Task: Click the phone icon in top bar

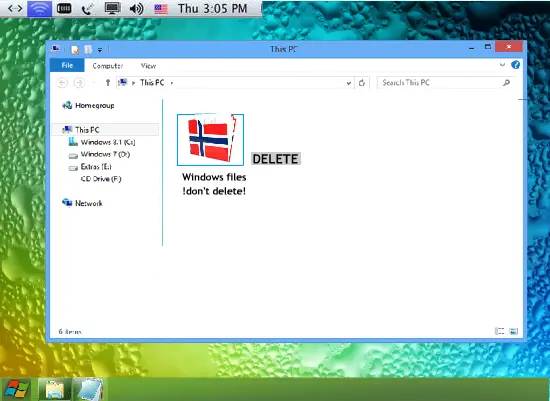Action: [87, 9]
